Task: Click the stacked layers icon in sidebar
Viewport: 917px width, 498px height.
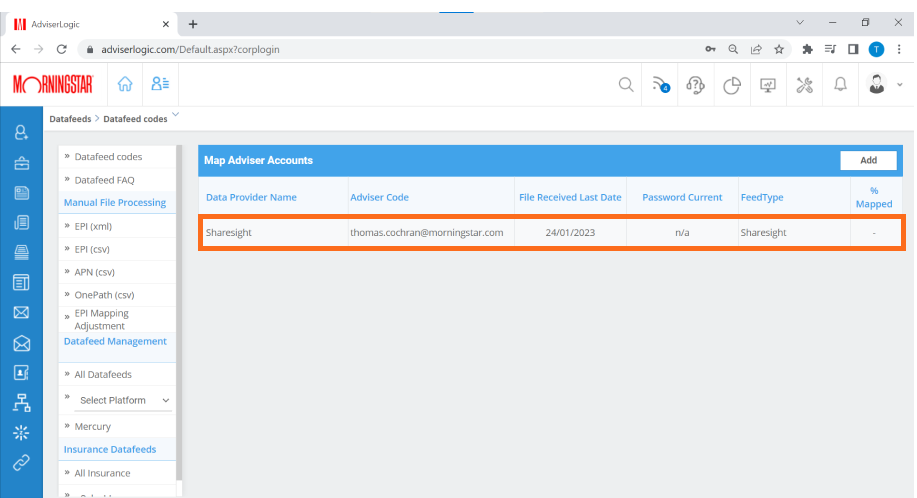Action: point(22,253)
